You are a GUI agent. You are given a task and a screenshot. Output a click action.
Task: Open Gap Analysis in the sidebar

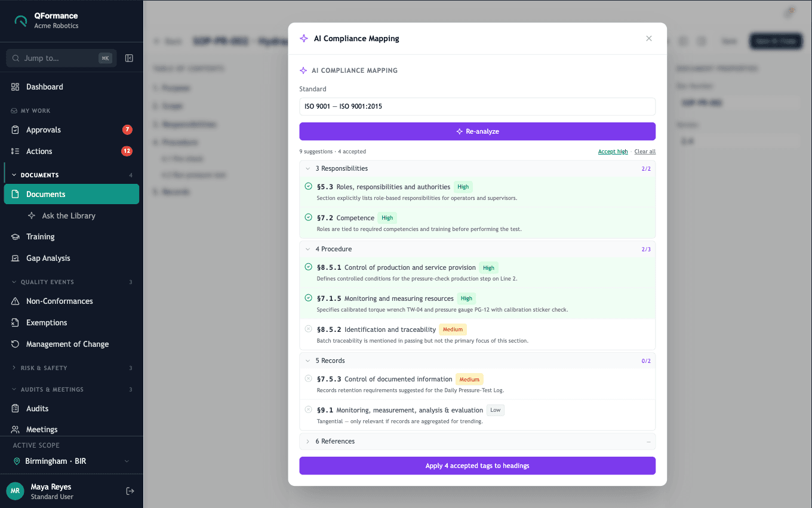coord(72,258)
